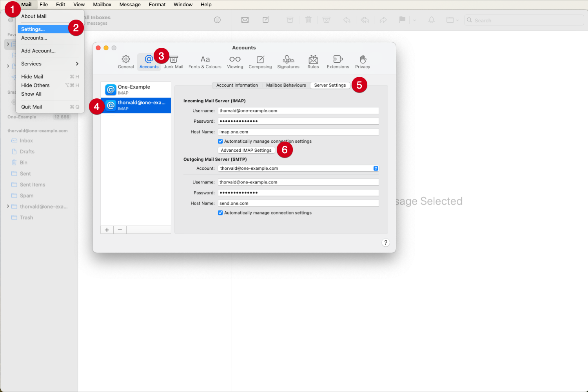This screenshot has height=392, width=588.
Task: Switch to Junk Mail settings
Action: pyautogui.click(x=173, y=62)
